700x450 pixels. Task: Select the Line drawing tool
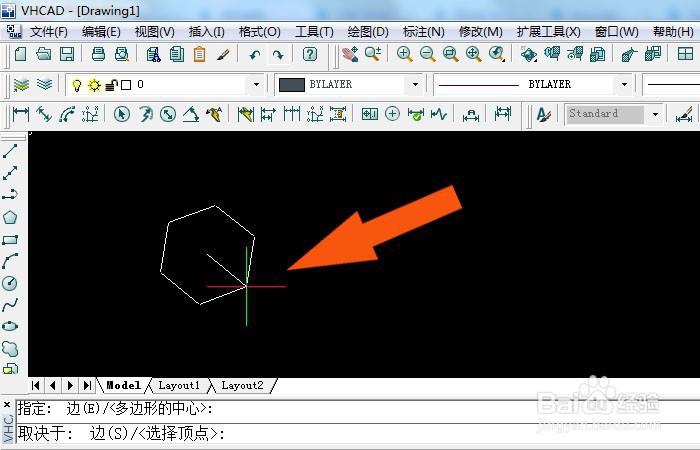tap(10, 151)
